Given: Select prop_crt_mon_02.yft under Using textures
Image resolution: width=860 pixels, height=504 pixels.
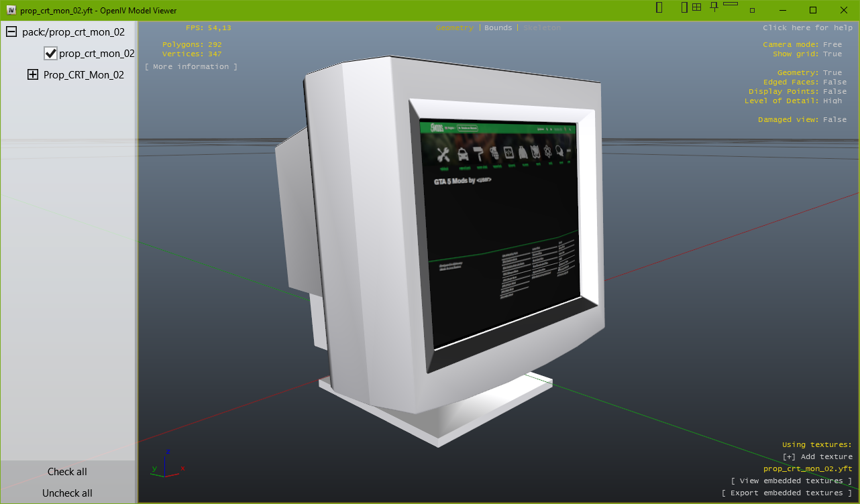Looking at the screenshot, I should [808, 468].
